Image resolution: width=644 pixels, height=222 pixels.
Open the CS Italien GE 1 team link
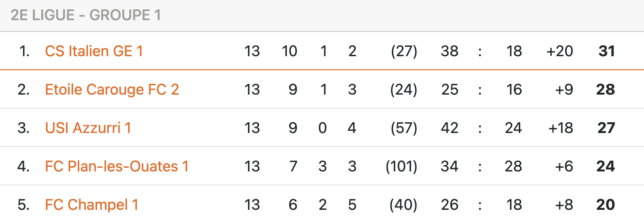[x=94, y=51]
